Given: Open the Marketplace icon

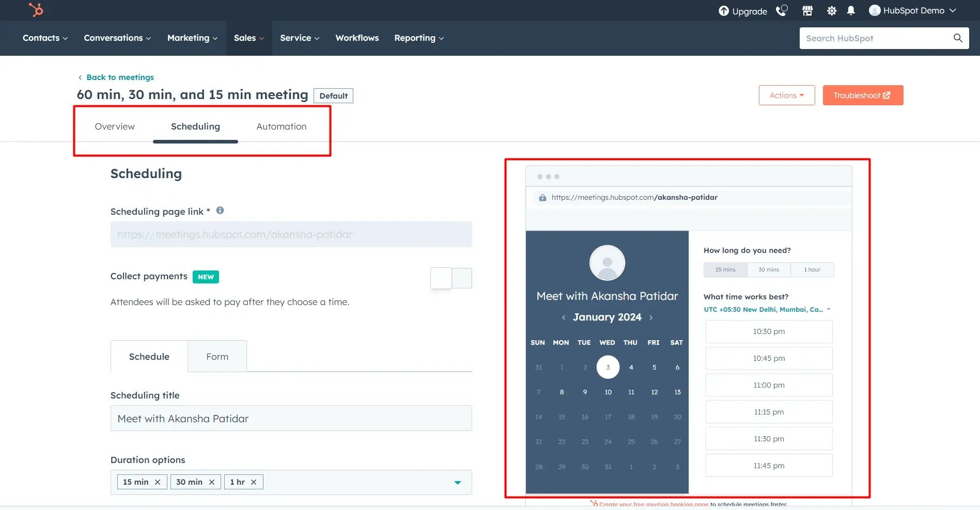Looking at the screenshot, I should point(807,10).
